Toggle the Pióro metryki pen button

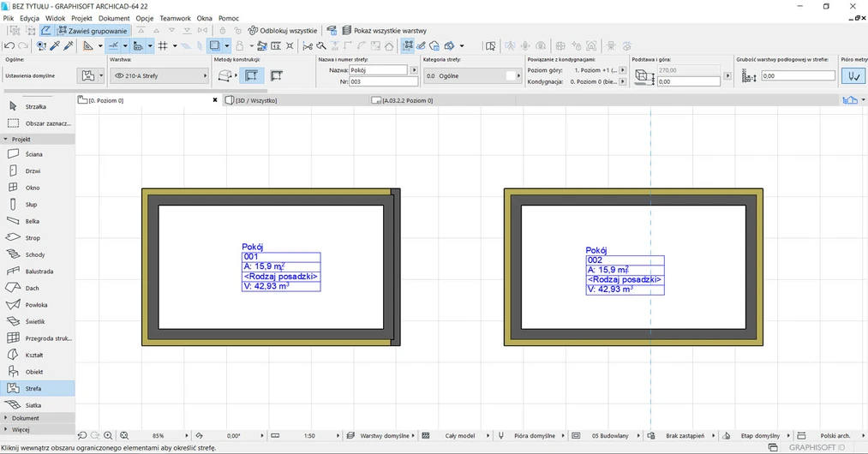[x=853, y=76]
